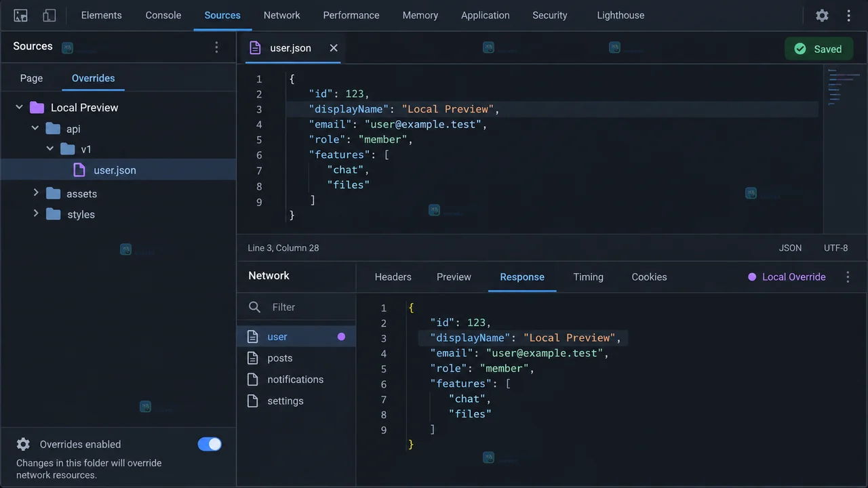Screen dimensions: 868x488
Task: Click the Local Override indicator
Action: coord(787,277)
